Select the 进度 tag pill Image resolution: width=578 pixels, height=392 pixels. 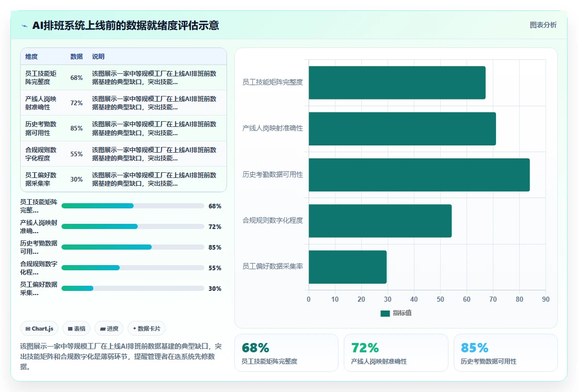pyautogui.click(x=109, y=329)
